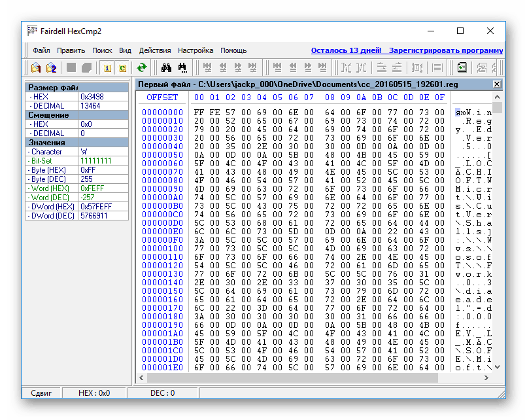This screenshot has width=527, height=420.
Task: Click the green refresh arrows icon
Action: (141, 67)
